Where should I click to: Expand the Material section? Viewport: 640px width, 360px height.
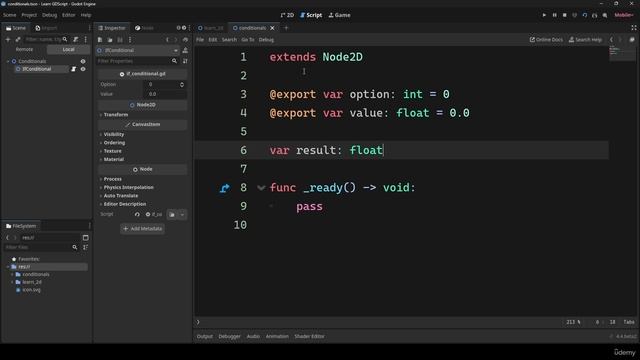click(x=113, y=160)
